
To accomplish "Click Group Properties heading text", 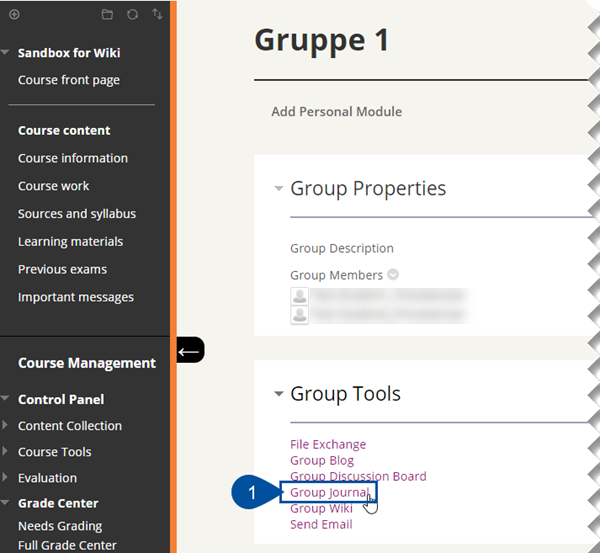I will (x=368, y=189).
